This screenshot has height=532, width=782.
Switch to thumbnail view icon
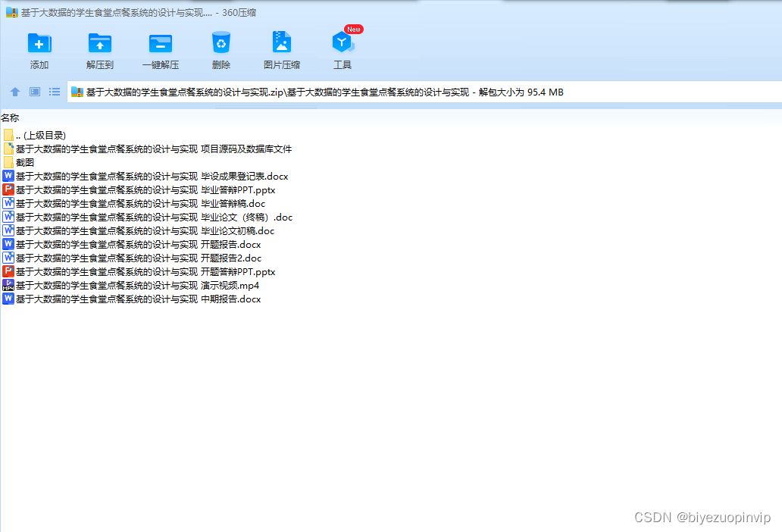point(34,92)
